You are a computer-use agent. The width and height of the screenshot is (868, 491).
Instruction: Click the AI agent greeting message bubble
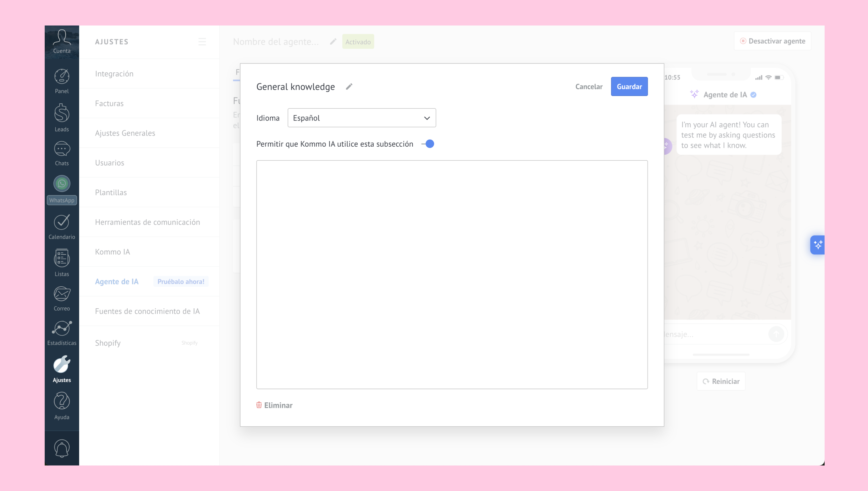[x=729, y=135]
